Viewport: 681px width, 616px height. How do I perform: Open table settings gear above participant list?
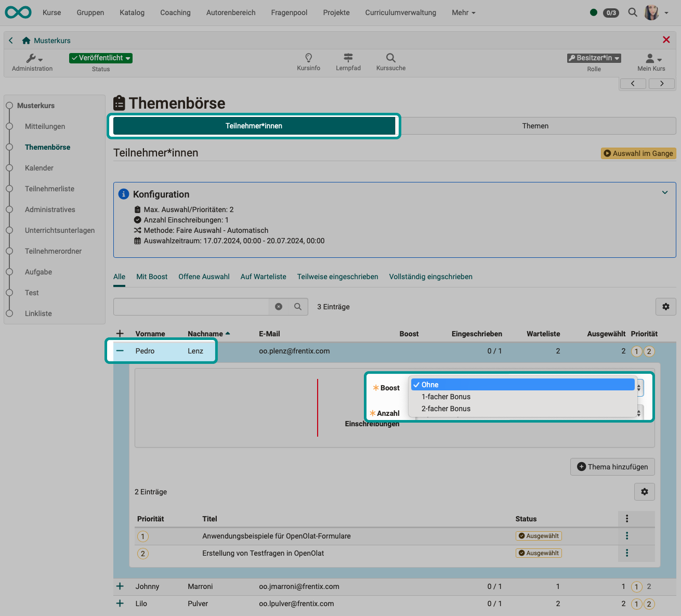[x=666, y=307]
